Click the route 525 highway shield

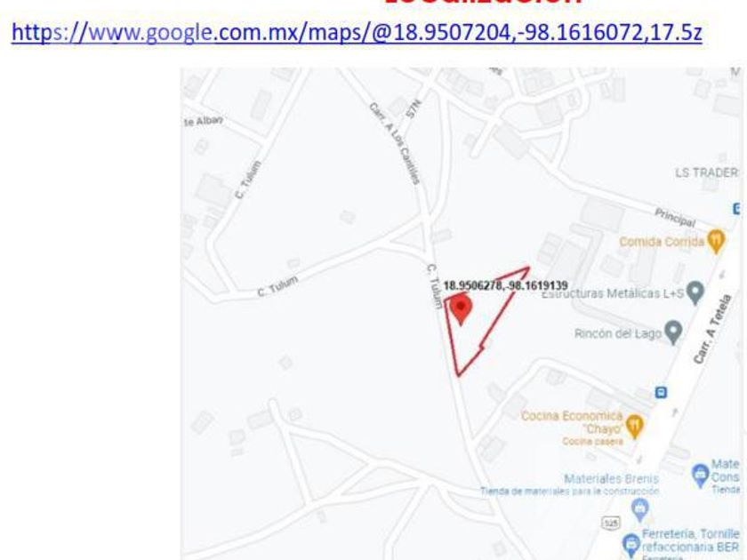611,523
